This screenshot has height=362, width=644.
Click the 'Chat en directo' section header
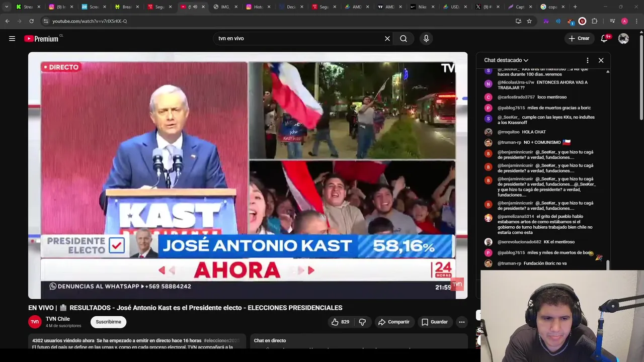270,340
